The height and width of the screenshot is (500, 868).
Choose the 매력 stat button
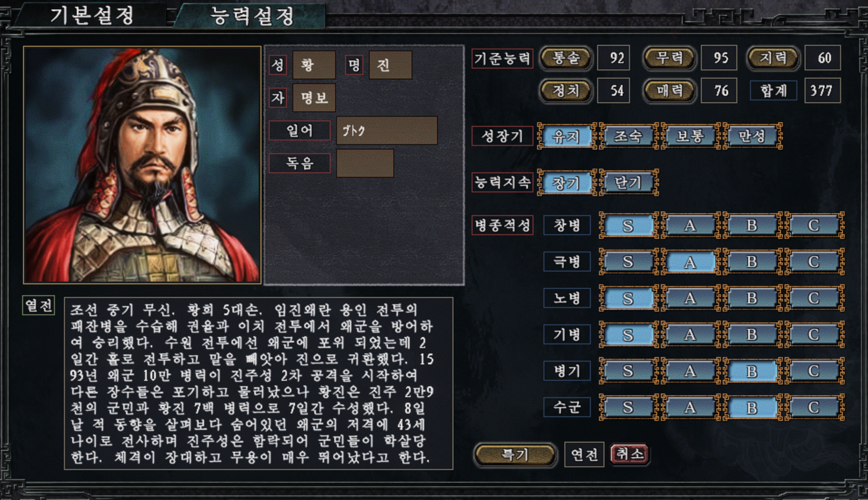(669, 91)
